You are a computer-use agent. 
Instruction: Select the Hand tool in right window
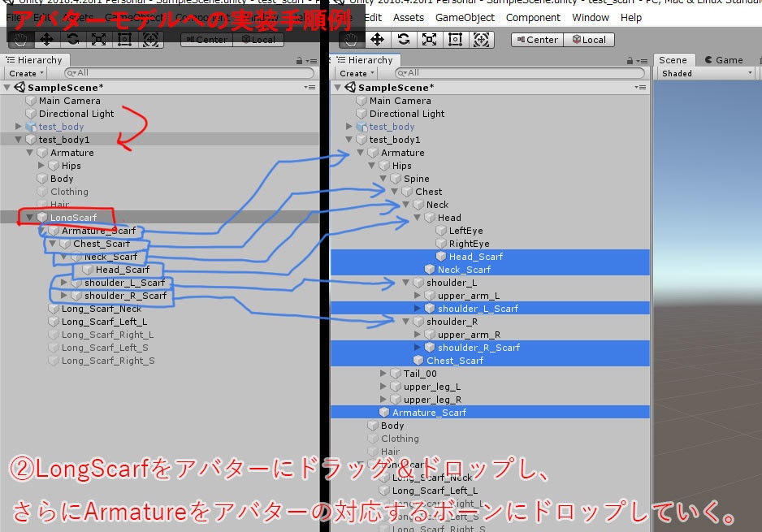click(351, 39)
